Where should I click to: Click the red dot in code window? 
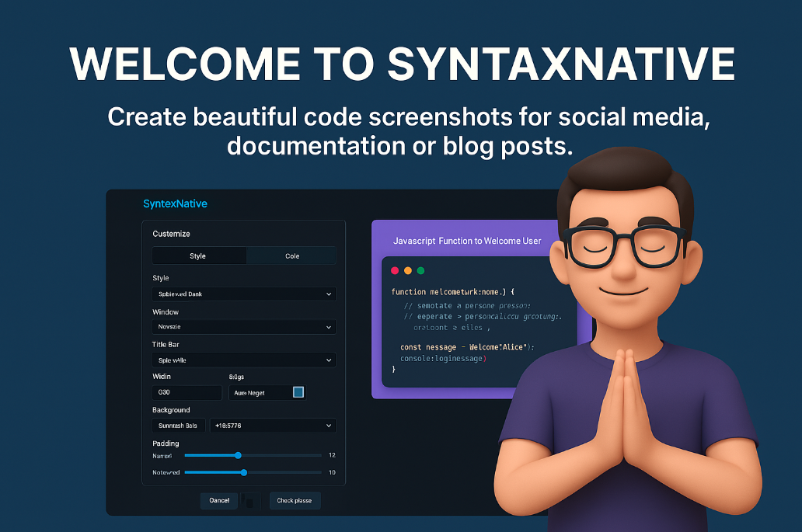[395, 270]
